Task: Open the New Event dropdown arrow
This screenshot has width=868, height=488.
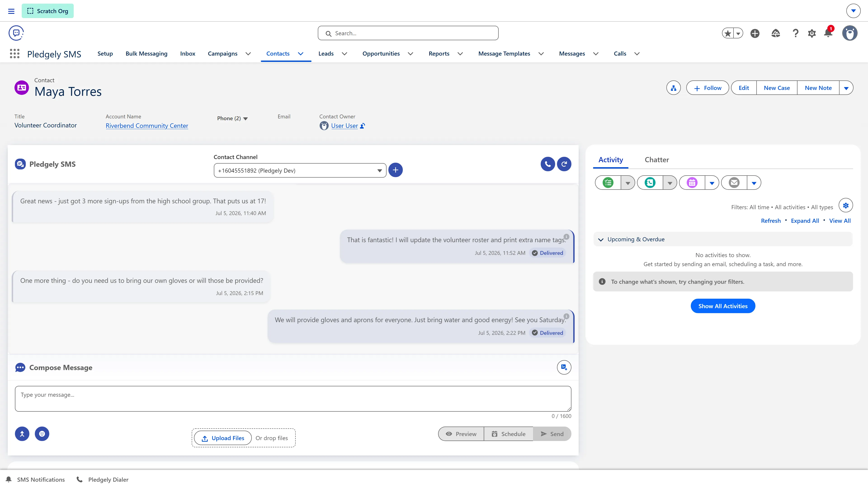Action: (712, 183)
